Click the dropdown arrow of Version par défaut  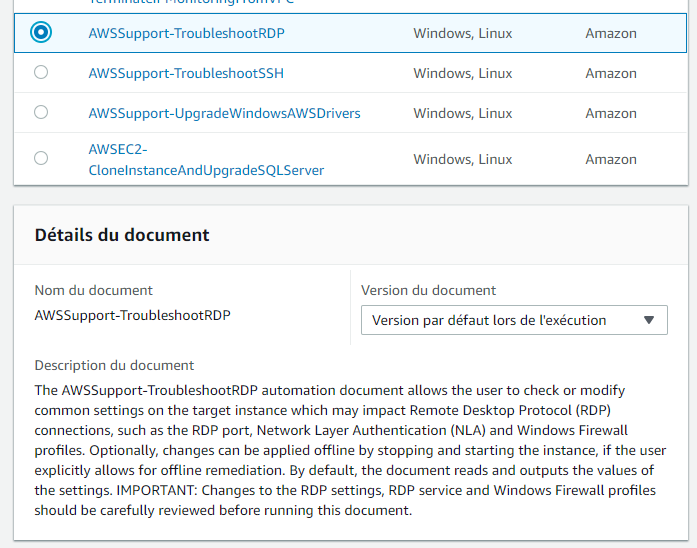click(x=649, y=320)
